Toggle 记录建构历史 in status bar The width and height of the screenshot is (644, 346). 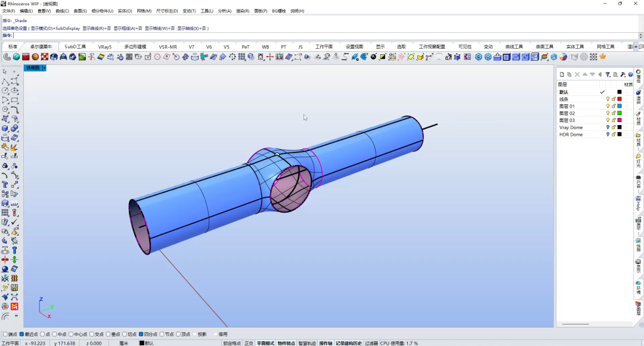click(x=349, y=343)
